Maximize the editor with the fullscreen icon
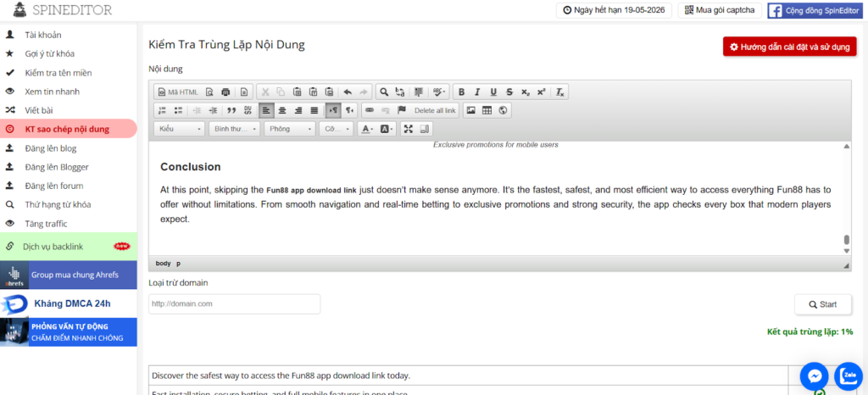The image size is (868, 395). pyautogui.click(x=409, y=129)
